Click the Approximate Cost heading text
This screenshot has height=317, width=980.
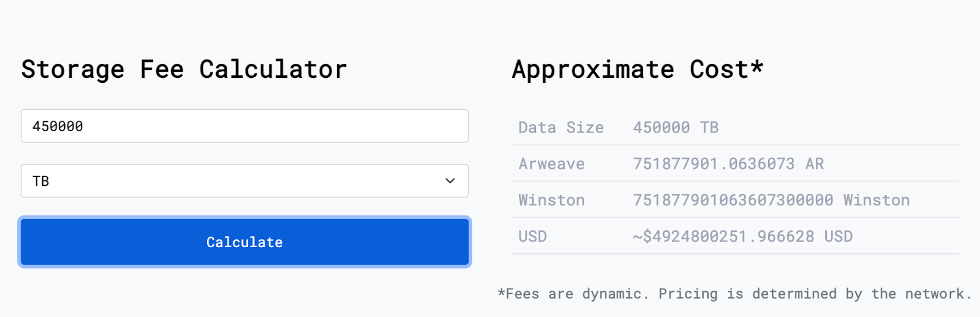630,69
